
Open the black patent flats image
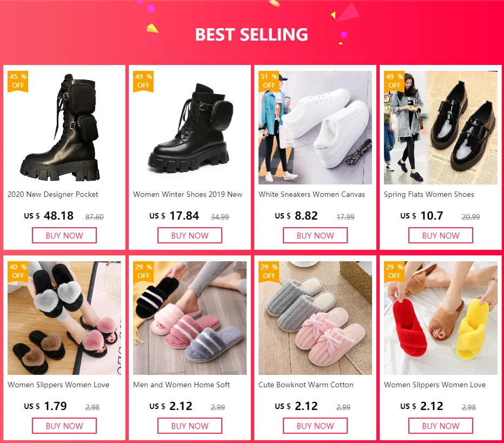coord(441,128)
